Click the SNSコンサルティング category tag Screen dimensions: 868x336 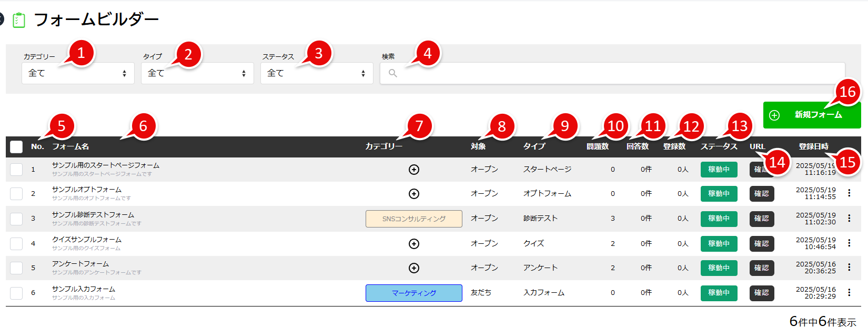414,219
